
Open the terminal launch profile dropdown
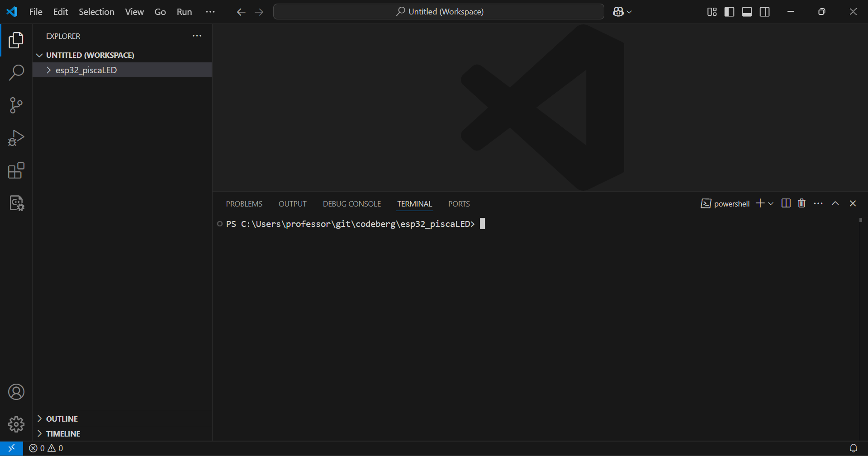coord(771,204)
